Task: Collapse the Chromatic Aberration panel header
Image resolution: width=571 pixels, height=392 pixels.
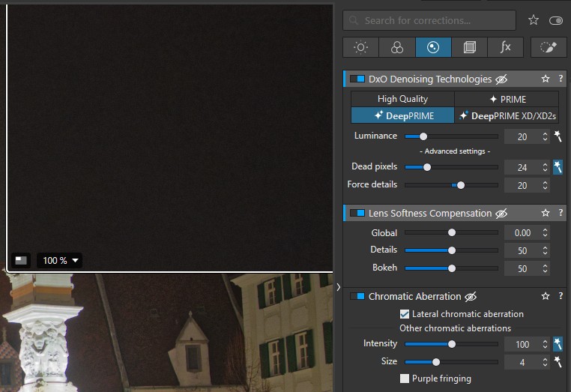Action: (415, 297)
